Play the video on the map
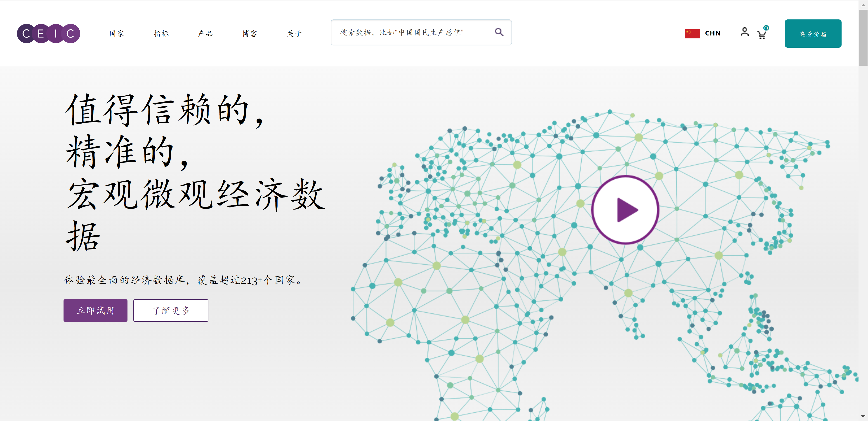868x421 pixels. pyautogui.click(x=625, y=210)
